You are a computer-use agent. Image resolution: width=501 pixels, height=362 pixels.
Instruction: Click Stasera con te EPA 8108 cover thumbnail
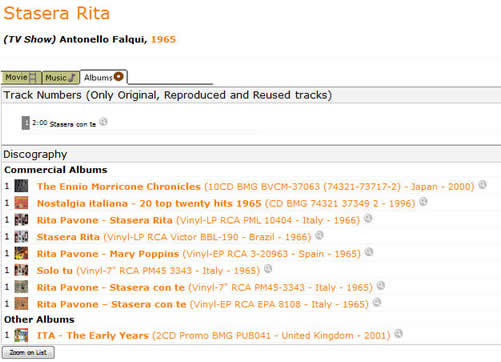[x=21, y=304]
